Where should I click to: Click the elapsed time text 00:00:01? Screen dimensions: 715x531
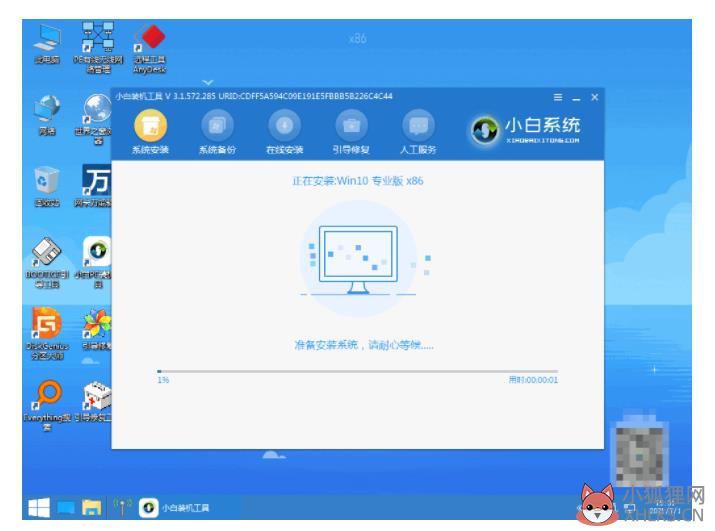click(x=540, y=380)
